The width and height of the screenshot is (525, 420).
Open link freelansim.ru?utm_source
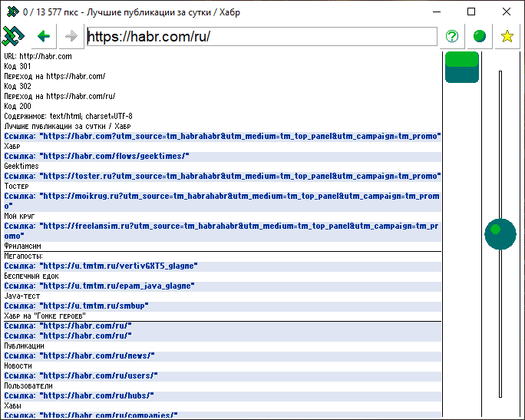click(x=223, y=231)
